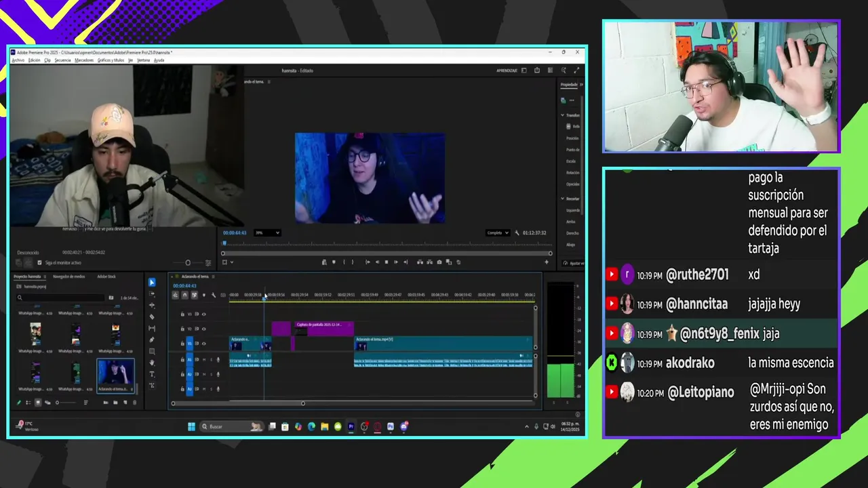Image resolution: width=868 pixels, height=488 pixels.
Task: Toggle visibility eye of track V3
Action: coord(204,314)
